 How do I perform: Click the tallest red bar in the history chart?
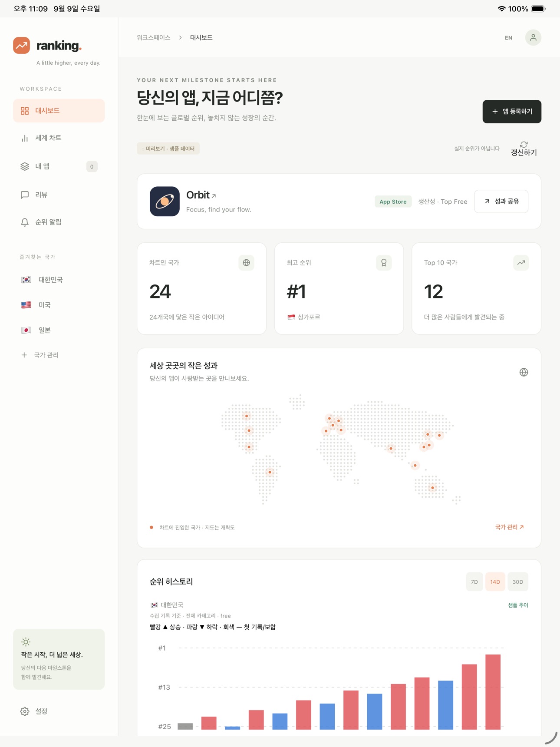click(493, 692)
